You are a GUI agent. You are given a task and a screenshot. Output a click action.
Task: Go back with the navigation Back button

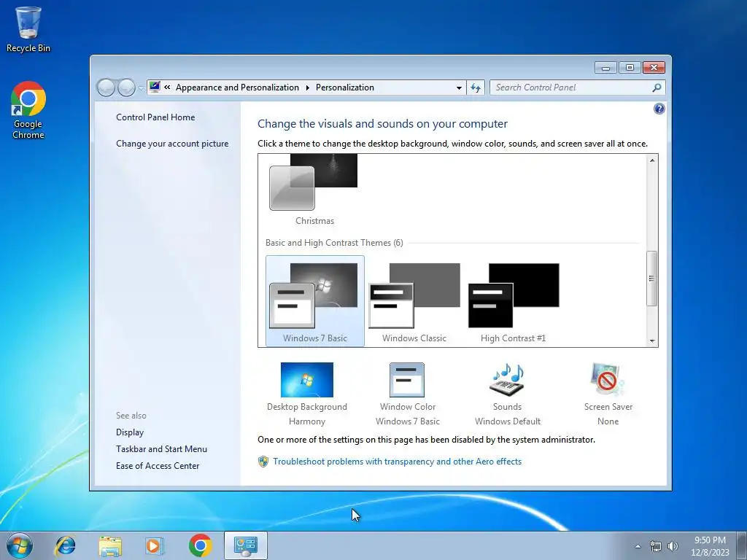click(106, 87)
